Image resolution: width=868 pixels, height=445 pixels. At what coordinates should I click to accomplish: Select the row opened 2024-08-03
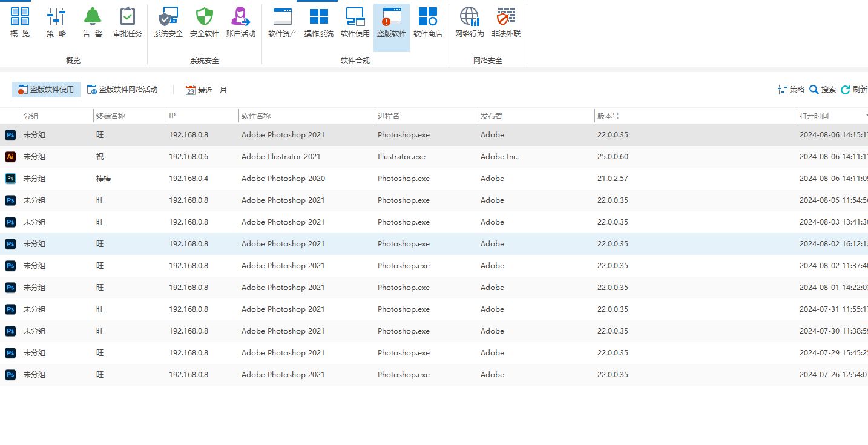[x=434, y=222]
